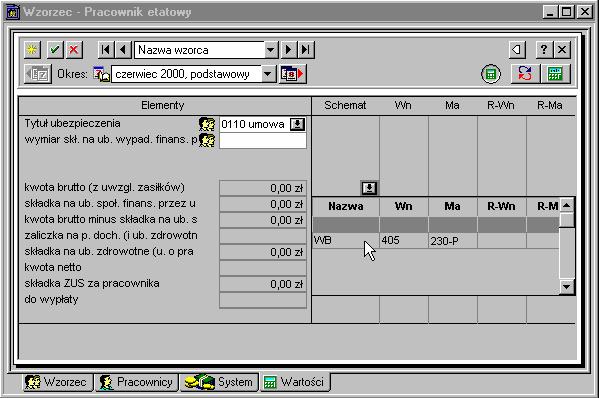This screenshot has width=599, height=398.
Task: Select the WB row in schema list
Action: [435, 241]
